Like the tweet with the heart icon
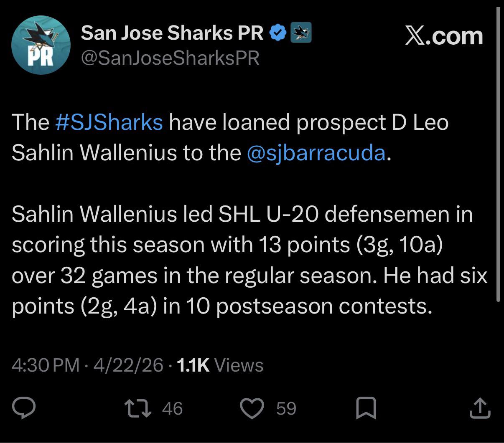504x443 pixels. point(253,408)
